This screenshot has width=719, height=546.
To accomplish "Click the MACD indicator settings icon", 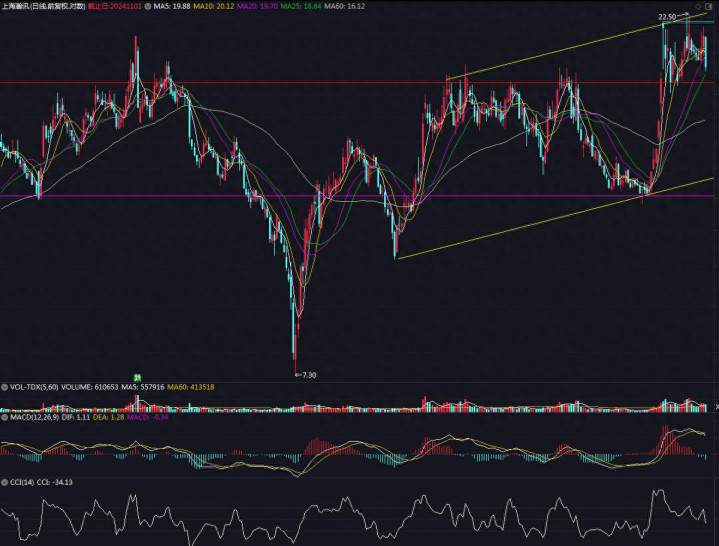I will click(4, 417).
